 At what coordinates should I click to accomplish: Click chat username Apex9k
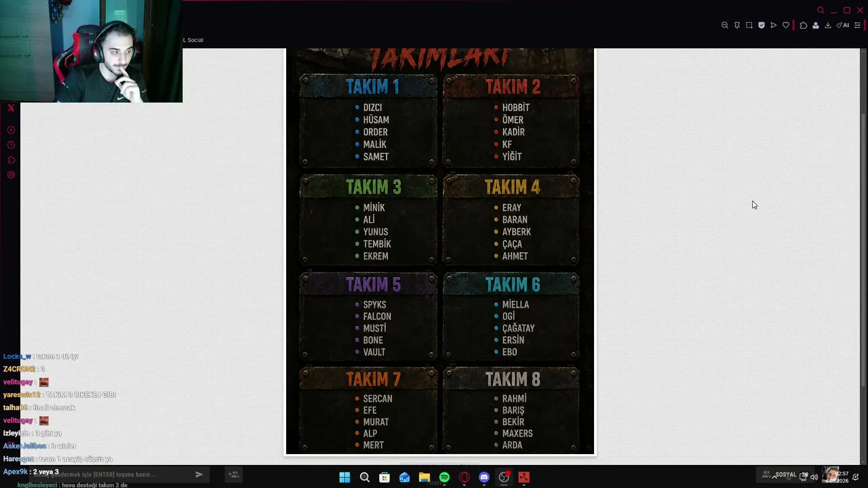(x=16, y=472)
